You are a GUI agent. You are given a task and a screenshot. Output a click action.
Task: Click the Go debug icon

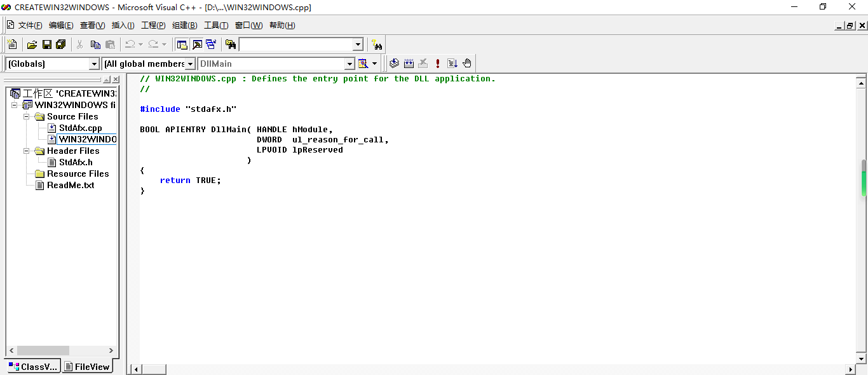pyautogui.click(x=452, y=64)
